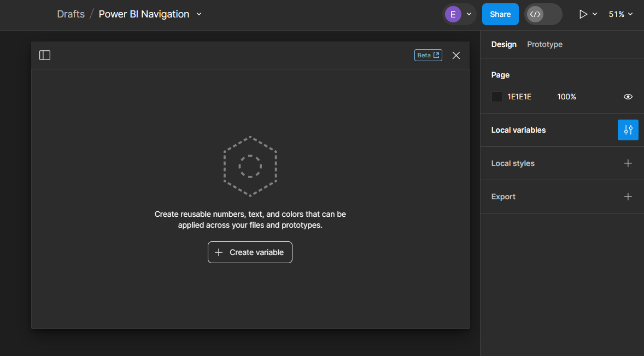Start presentation using the play icon
The image size is (644, 356).
[x=583, y=14]
